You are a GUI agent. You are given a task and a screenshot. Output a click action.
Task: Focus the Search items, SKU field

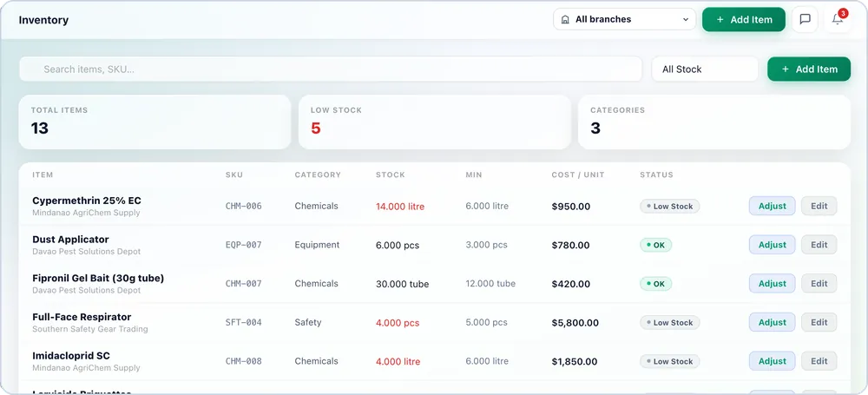click(x=331, y=69)
